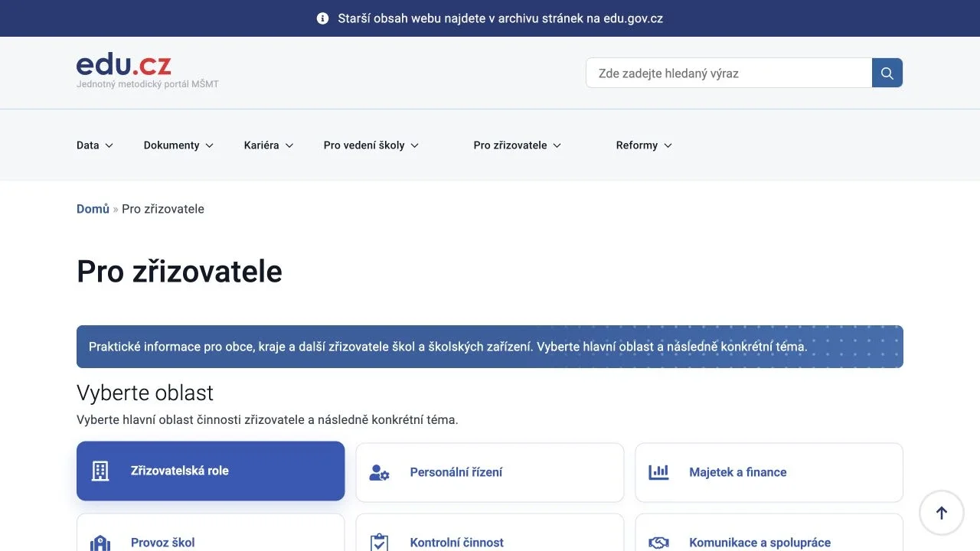Select the Komunikace a spolupráce card
Viewport: 980px width, 551px height.
(x=769, y=533)
